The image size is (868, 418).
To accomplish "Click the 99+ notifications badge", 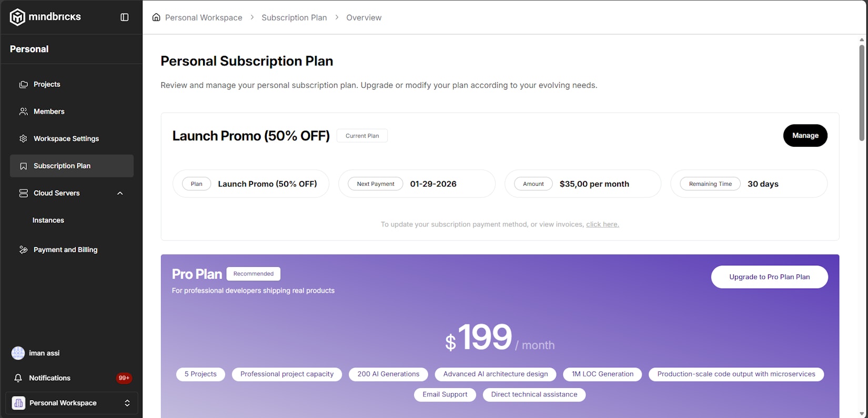I will click(124, 378).
